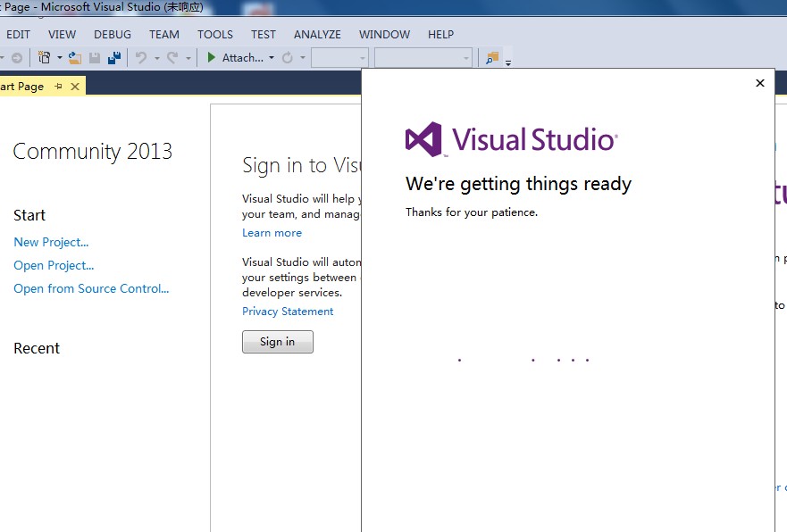Open the TOOLS menu
Viewport: 787px width, 532px height.
click(x=214, y=34)
